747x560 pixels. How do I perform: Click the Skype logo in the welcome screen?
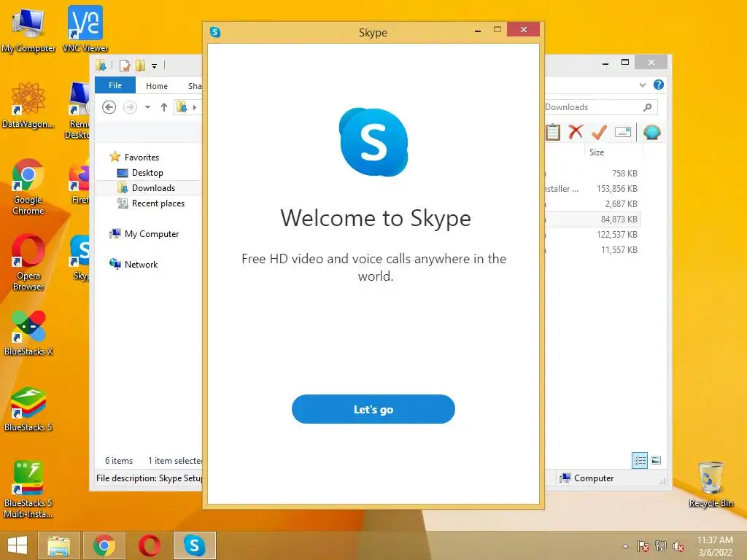point(373,142)
